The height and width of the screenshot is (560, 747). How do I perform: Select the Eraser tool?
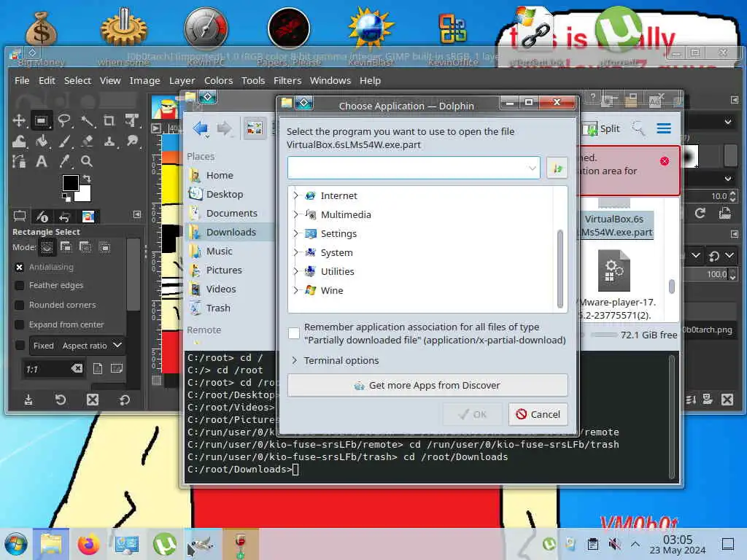pos(87,141)
